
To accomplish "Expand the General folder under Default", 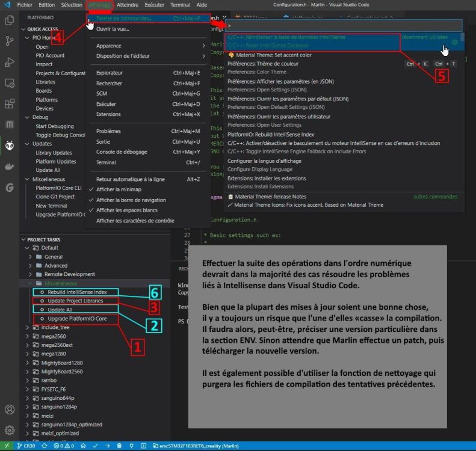I will click(x=30, y=257).
